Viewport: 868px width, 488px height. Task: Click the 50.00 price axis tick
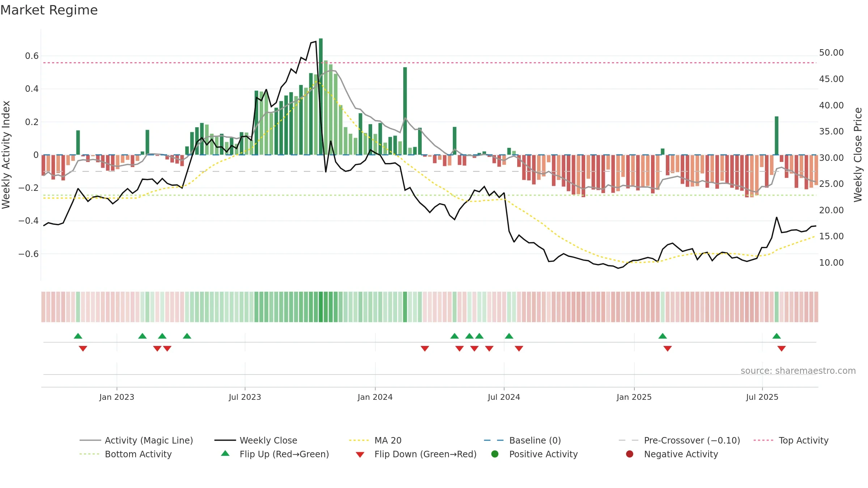pyautogui.click(x=831, y=53)
